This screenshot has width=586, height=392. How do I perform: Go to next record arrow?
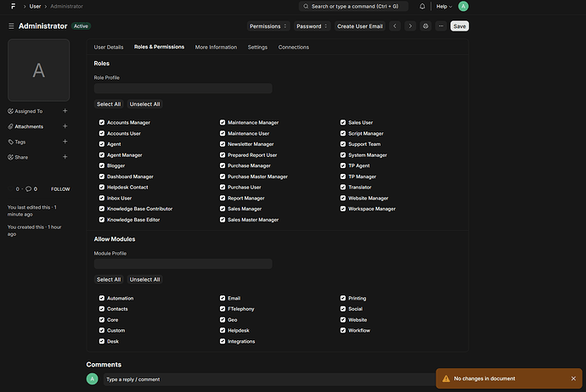pyautogui.click(x=410, y=26)
